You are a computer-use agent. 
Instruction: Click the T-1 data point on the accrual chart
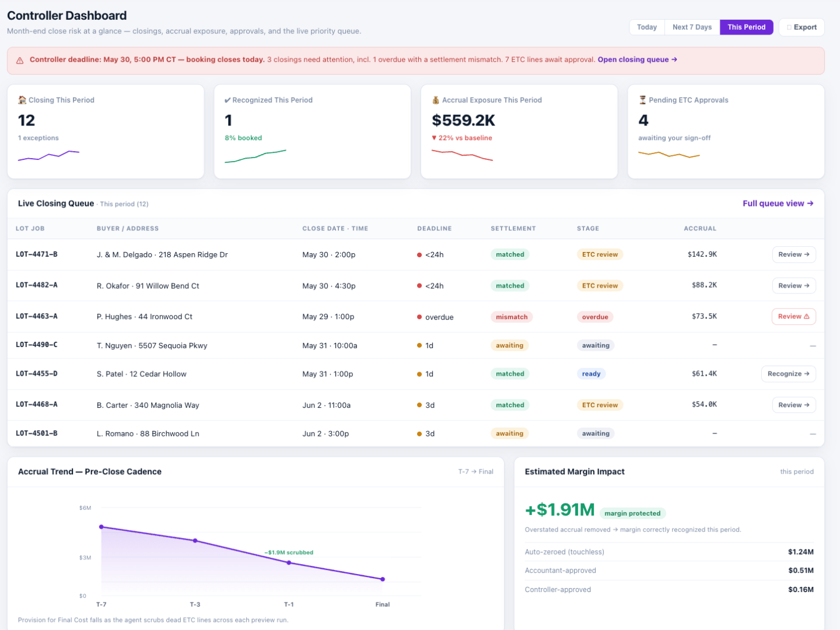289,563
